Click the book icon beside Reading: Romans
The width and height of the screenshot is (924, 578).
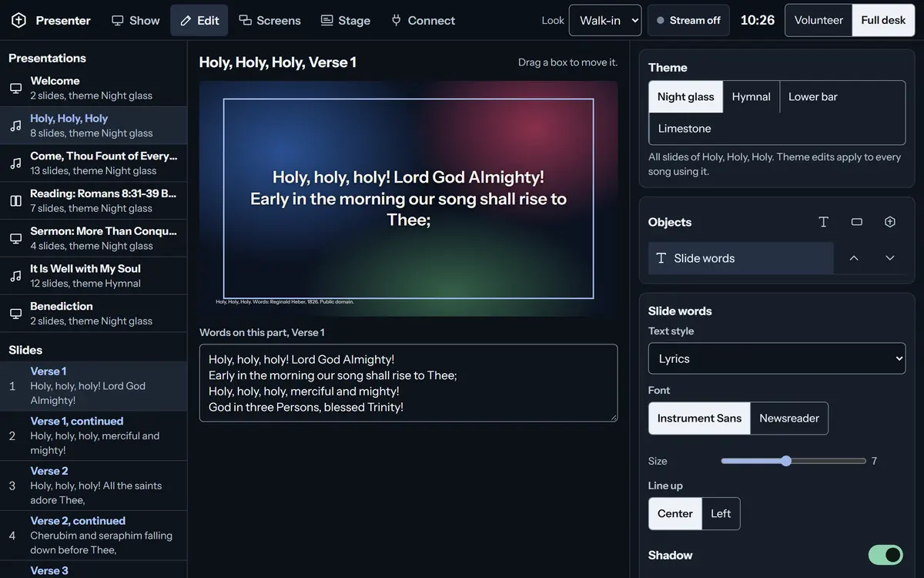[15, 201]
